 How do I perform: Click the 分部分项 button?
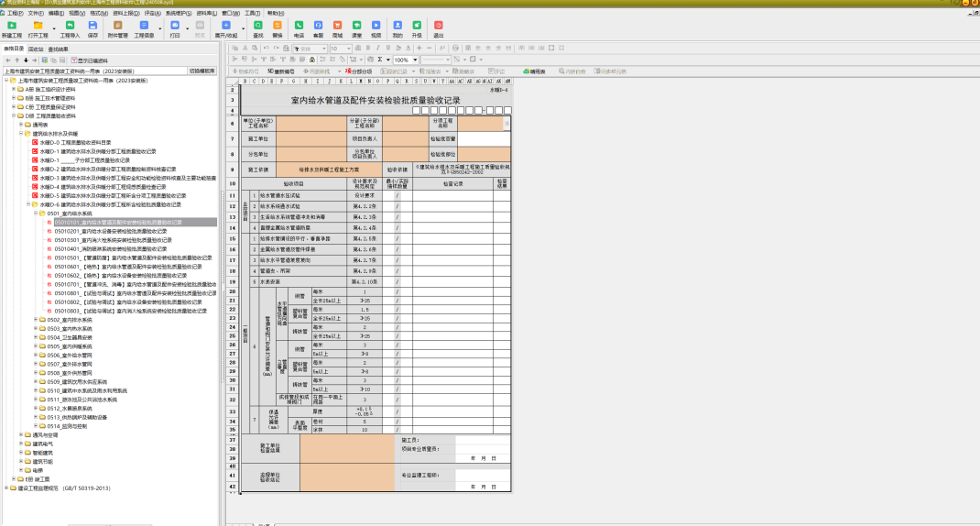[359, 71]
